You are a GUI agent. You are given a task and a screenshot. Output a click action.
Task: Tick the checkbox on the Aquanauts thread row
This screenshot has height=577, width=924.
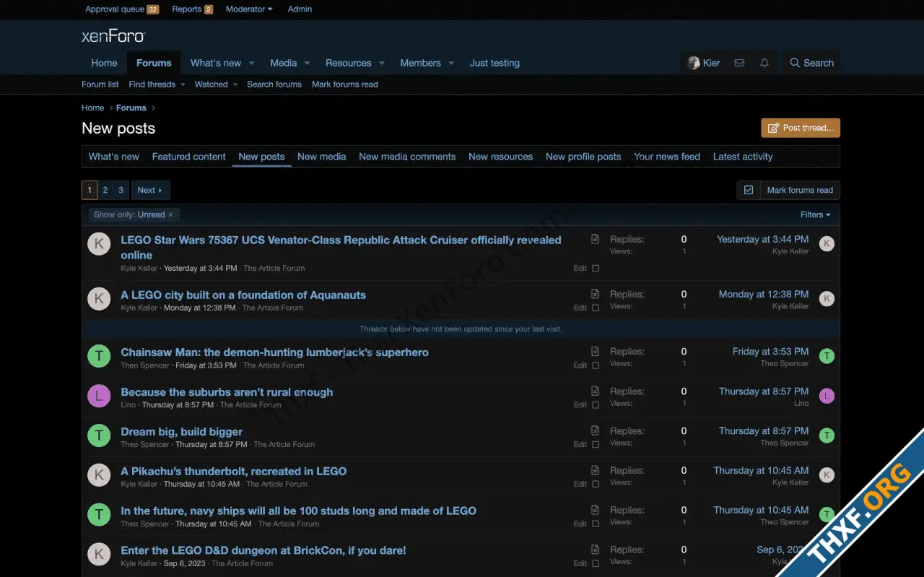click(x=596, y=308)
